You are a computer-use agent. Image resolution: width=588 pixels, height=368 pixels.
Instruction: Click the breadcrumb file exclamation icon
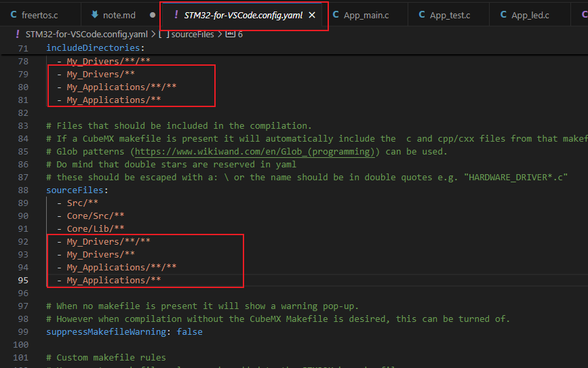17,34
